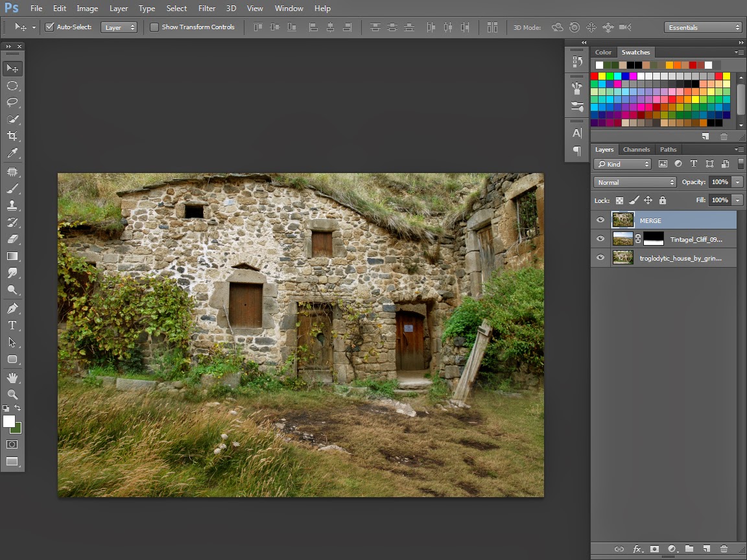Link layers icon in Layers panel
Image resolution: width=747 pixels, height=560 pixels.
tap(619, 548)
